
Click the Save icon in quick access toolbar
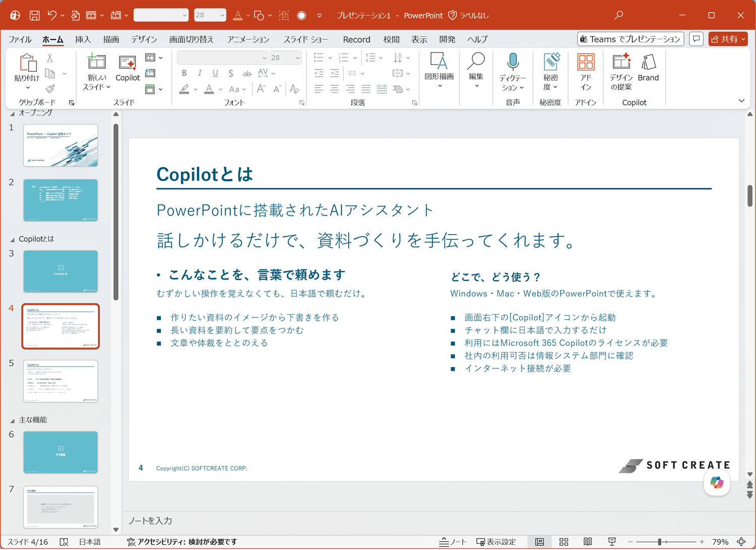[34, 15]
